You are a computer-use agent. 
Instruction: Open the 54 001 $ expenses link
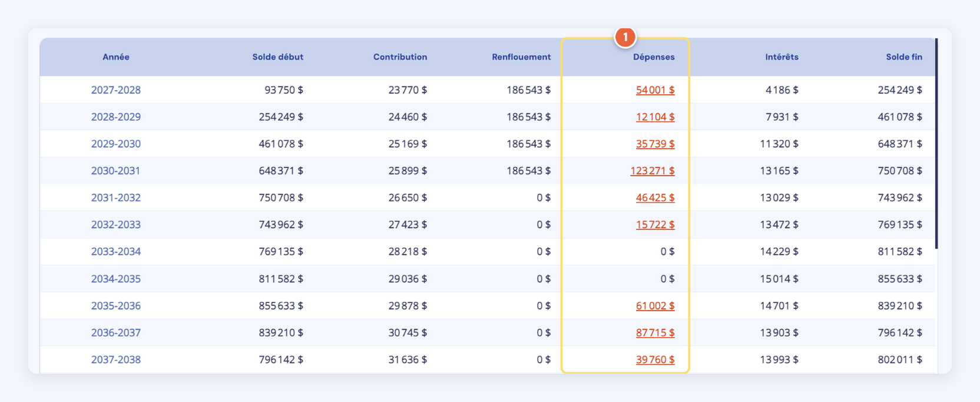click(x=655, y=90)
